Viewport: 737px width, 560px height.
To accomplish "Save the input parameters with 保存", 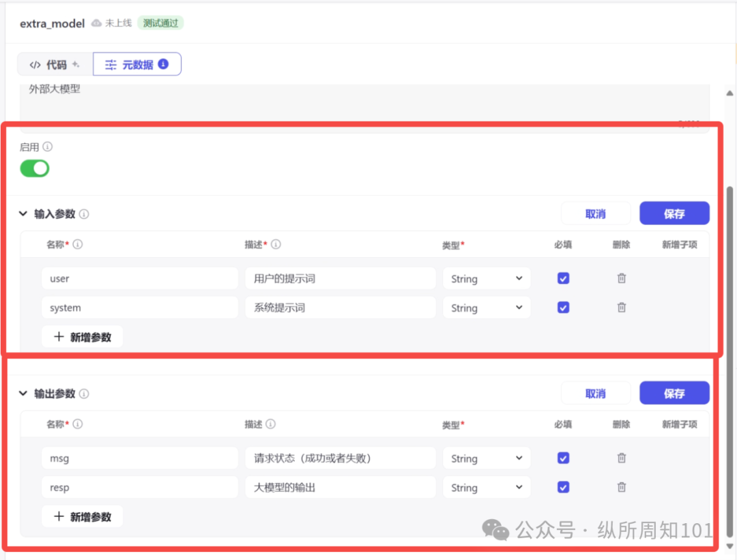I will click(674, 213).
